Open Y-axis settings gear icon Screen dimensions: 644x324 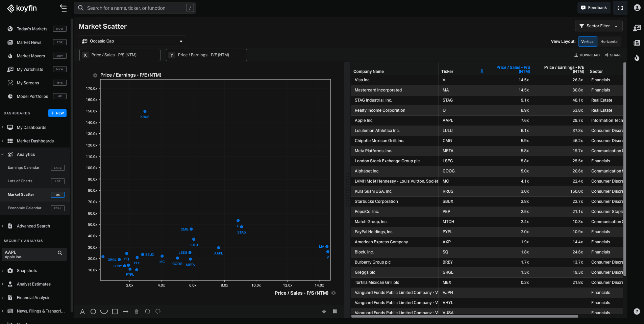[95, 75]
